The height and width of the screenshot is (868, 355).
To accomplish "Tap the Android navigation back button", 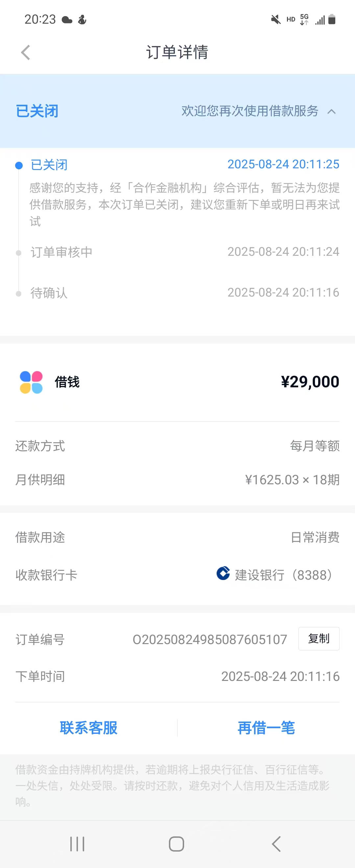I will [x=276, y=844].
